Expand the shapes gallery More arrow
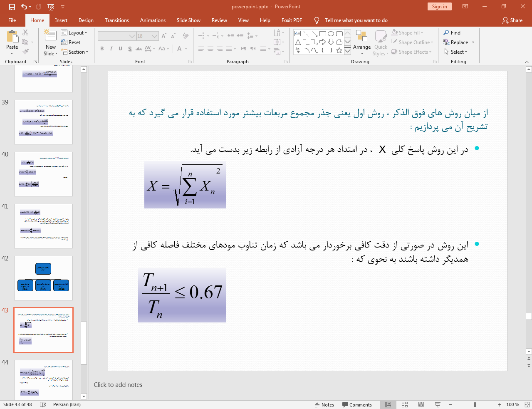 pyautogui.click(x=347, y=50)
